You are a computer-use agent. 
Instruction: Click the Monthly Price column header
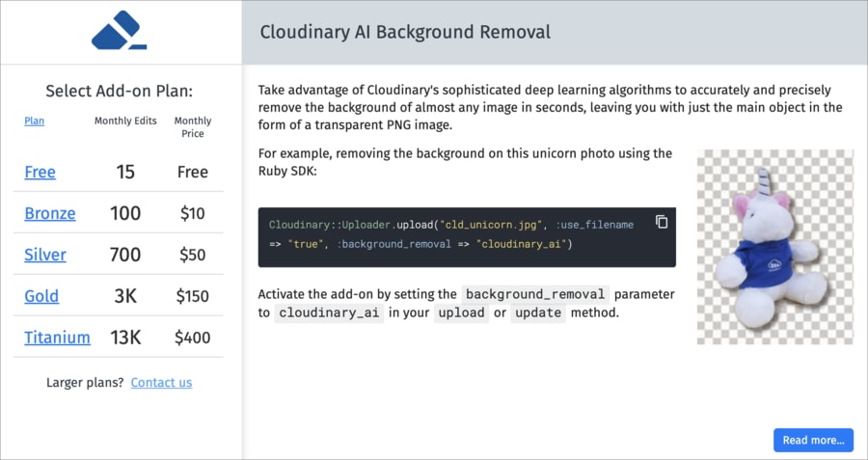click(193, 126)
